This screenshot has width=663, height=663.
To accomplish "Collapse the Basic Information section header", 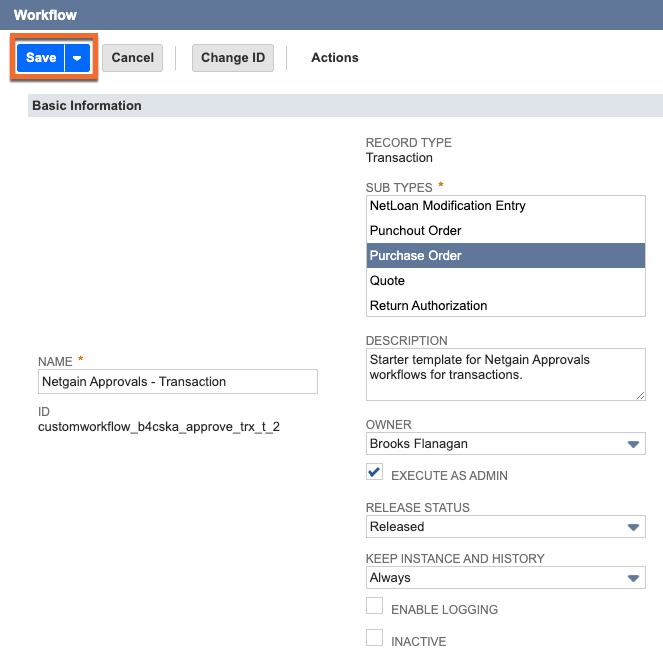I will point(87,106).
